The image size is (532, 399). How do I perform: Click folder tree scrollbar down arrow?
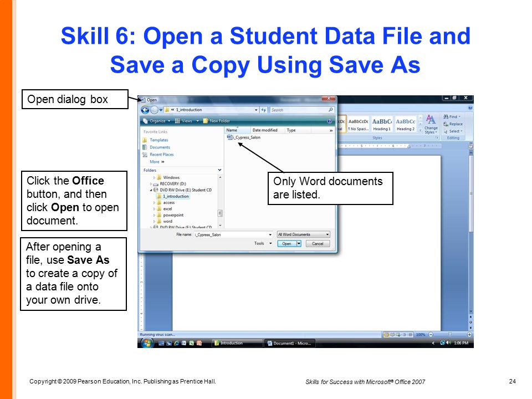coord(220,226)
